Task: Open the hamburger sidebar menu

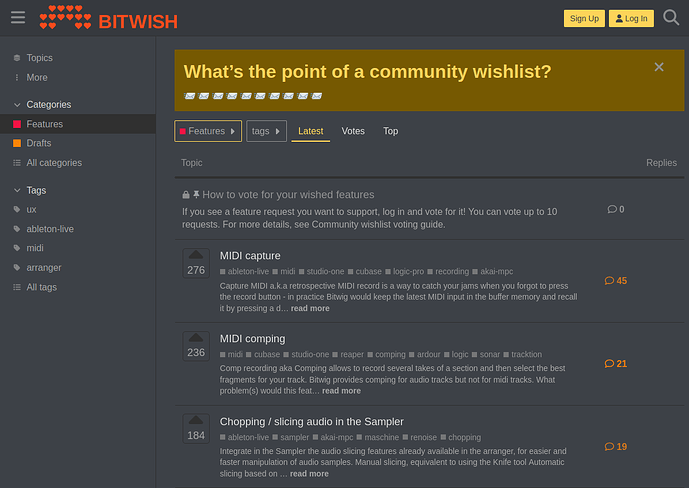Action: (x=18, y=18)
